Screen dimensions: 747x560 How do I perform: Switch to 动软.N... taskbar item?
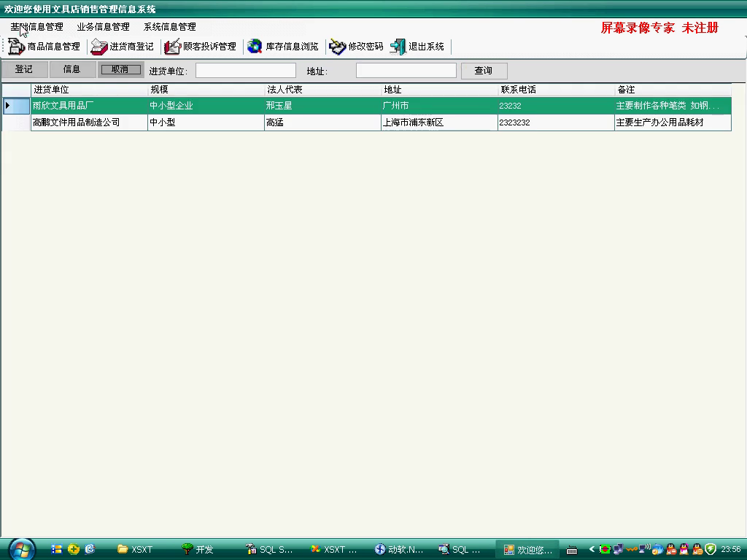pos(399,550)
